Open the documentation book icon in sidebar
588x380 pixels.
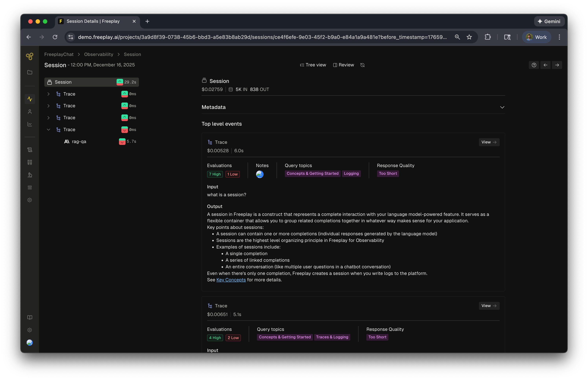point(30,317)
